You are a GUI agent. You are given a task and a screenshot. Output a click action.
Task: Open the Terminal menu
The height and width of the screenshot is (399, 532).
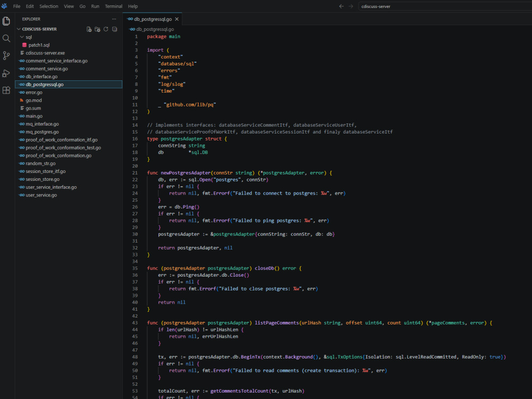[114, 6]
